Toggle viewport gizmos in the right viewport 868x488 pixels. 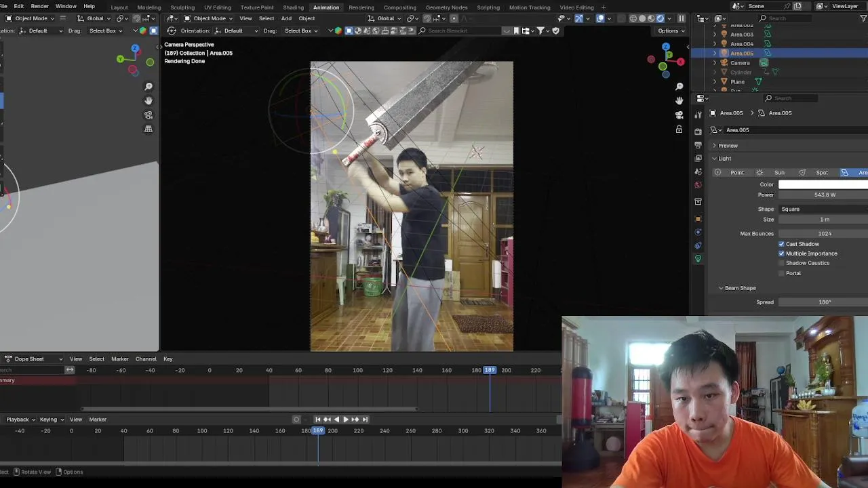click(x=578, y=18)
